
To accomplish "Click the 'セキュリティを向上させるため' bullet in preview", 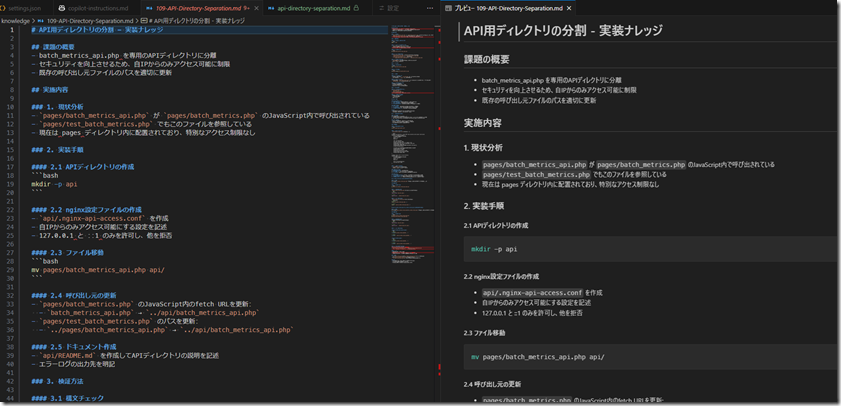I will 559,90.
